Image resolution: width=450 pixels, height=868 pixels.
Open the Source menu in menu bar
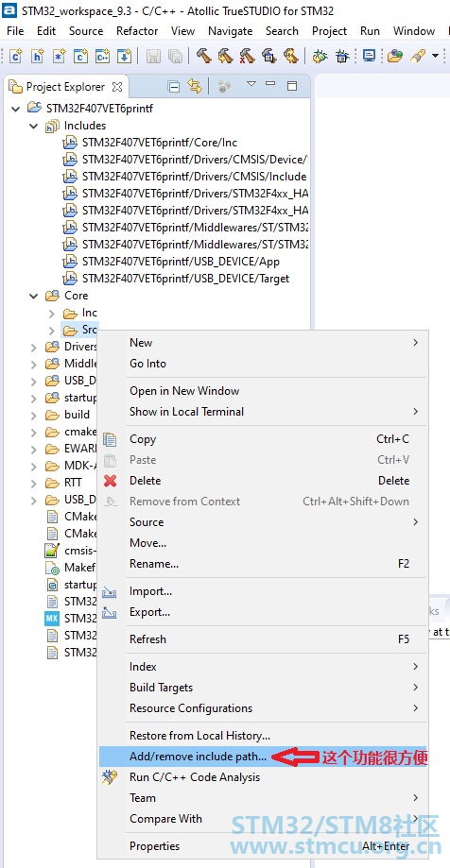click(86, 31)
